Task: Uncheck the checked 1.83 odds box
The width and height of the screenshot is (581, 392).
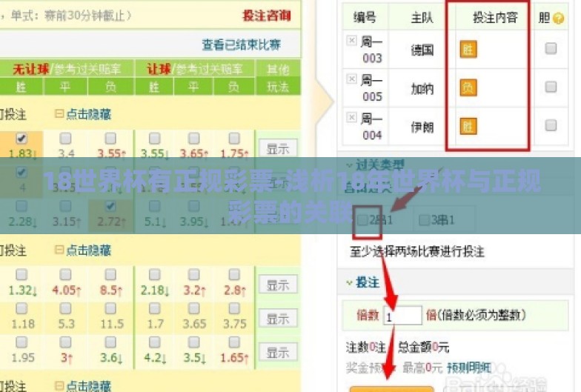Action: [x=21, y=139]
